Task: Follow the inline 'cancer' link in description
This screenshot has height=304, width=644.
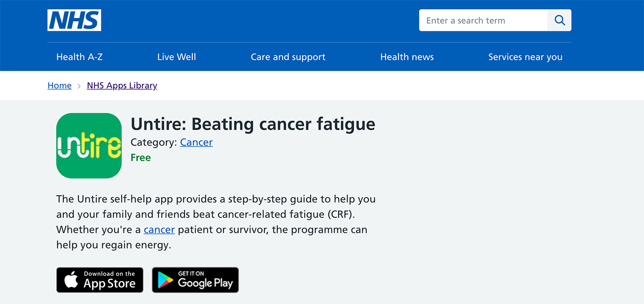Action: 159,230
